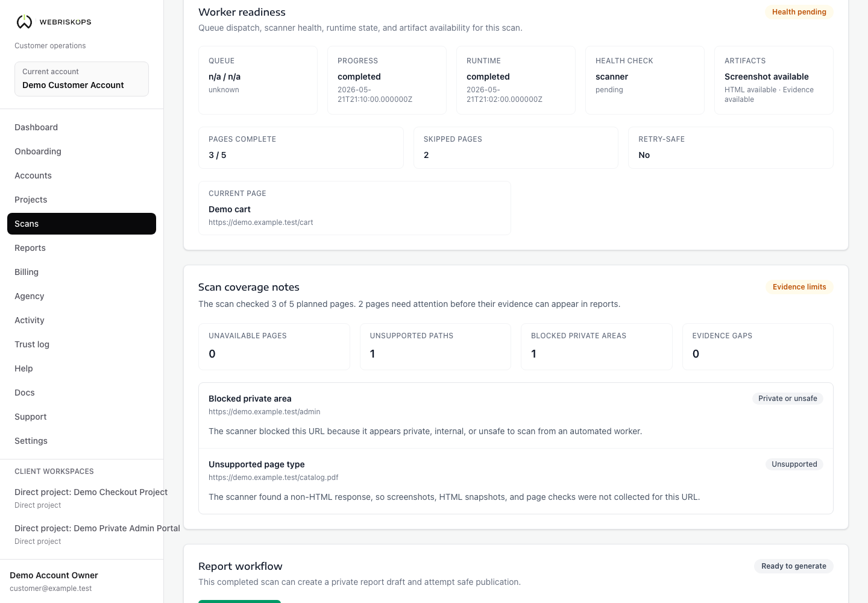The image size is (868, 603).
Task: Open Agency in sidebar
Action: [81, 296]
